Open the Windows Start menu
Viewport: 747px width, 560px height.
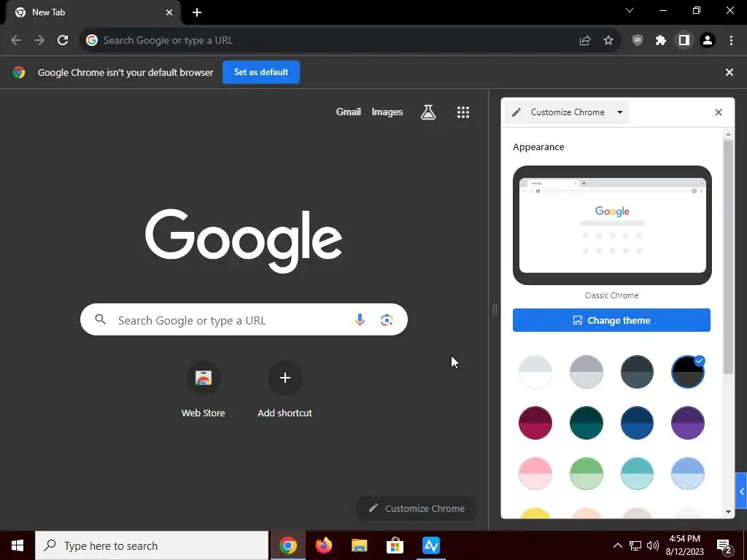[x=18, y=545]
